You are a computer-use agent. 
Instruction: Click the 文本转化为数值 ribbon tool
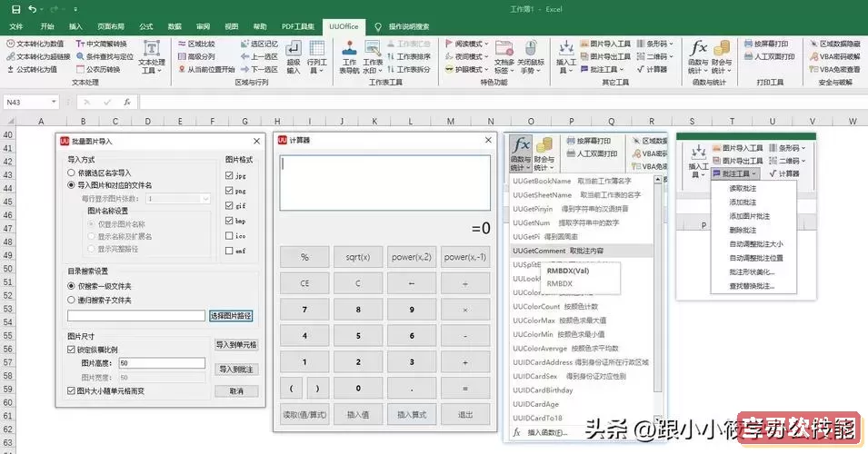(35, 44)
